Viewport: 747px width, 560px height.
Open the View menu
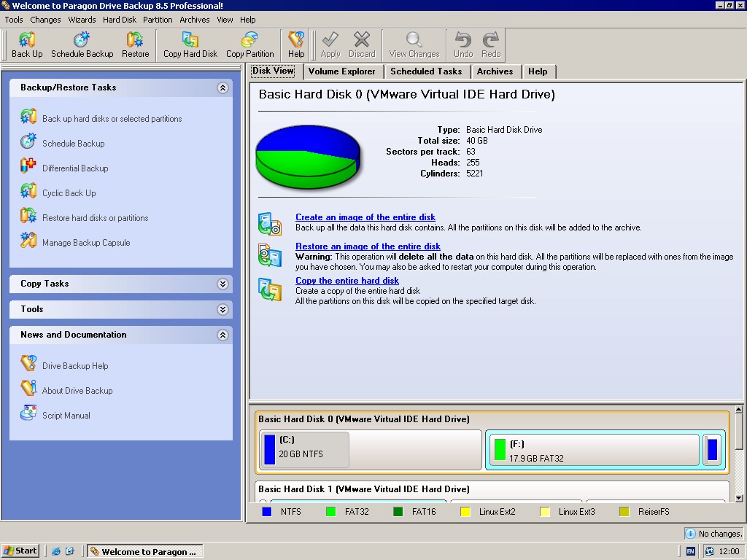coord(225,20)
